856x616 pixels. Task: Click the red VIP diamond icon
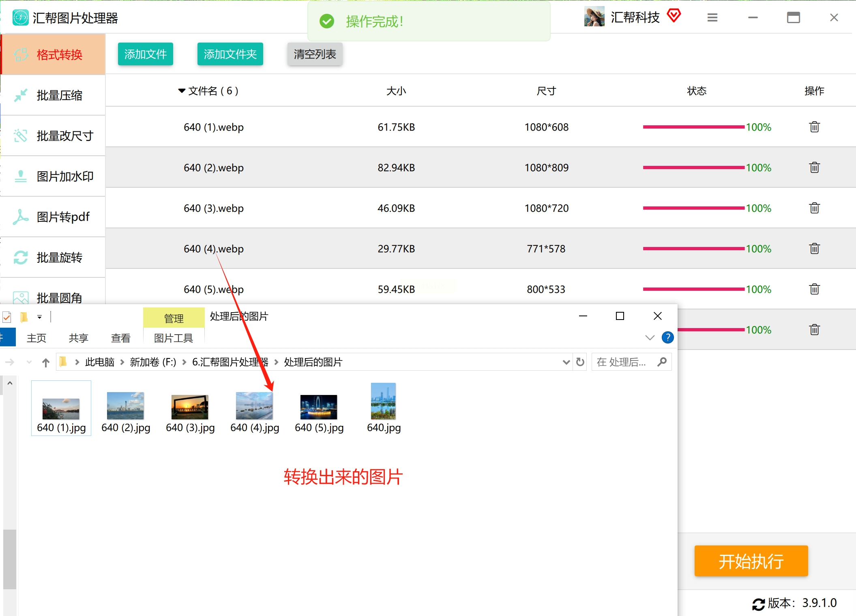point(674,16)
